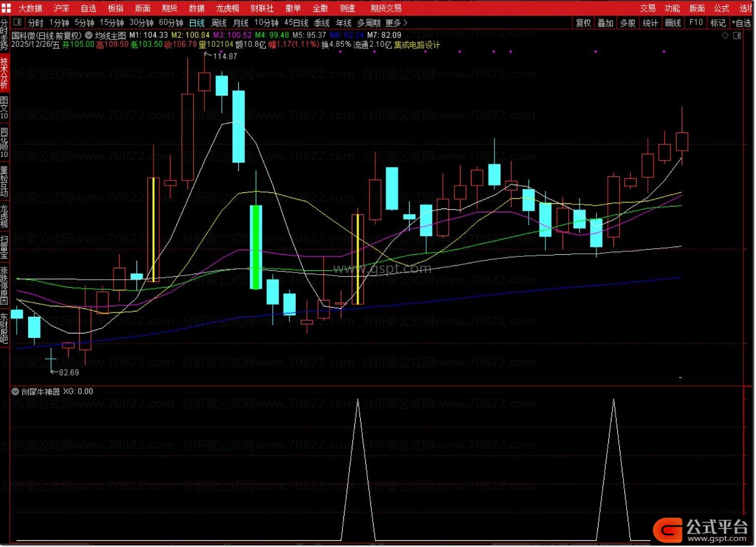Expand the 创屠牛神器 indicator dropdown arrow
The height and width of the screenshot is (547, 756).
tap(15, 392)
